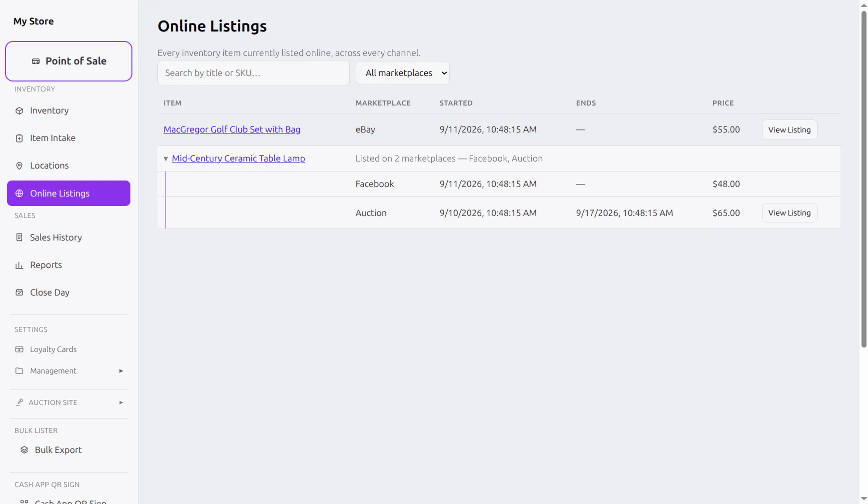This screenshot has height=504, width=868.
Task: Click the Point of Sale card icon
Action: click(x=35, y=61)
